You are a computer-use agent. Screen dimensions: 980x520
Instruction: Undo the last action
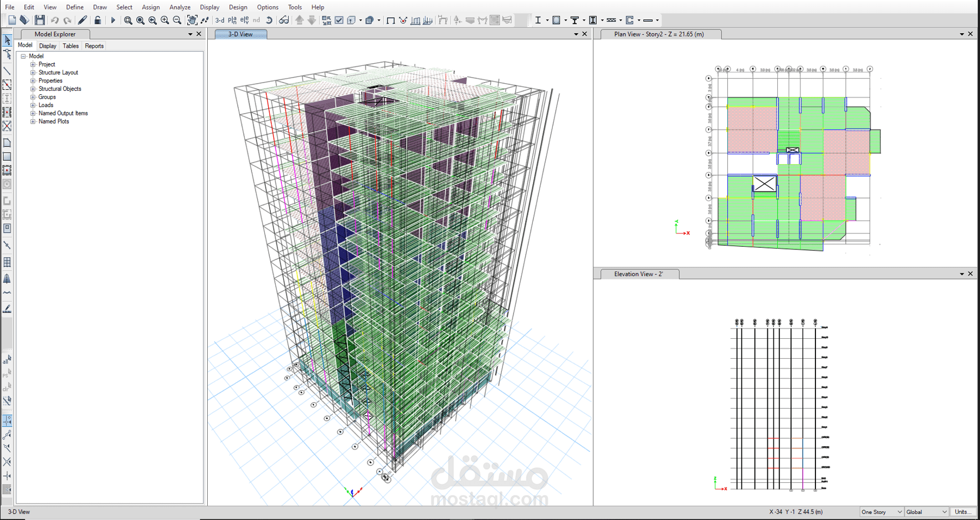coord(55,21)
